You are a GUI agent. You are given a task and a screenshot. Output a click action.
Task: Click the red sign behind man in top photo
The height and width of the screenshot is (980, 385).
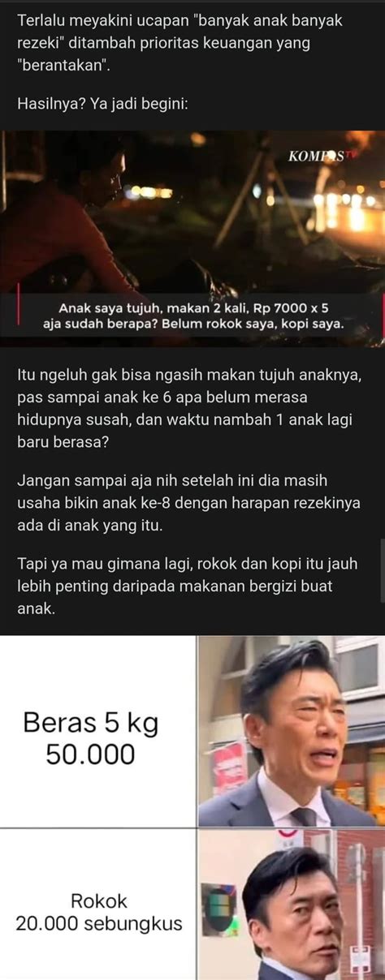229,766
